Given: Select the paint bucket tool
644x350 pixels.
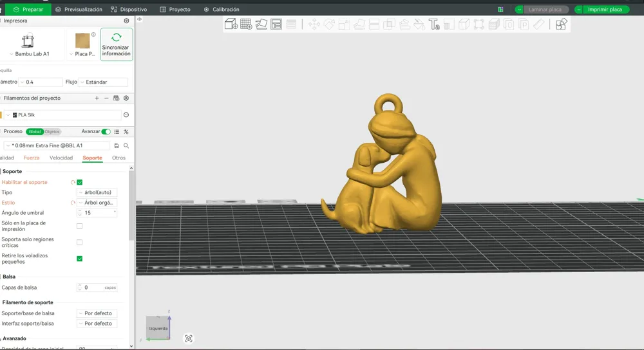Looking at the screenshot, I should point(419,24).
